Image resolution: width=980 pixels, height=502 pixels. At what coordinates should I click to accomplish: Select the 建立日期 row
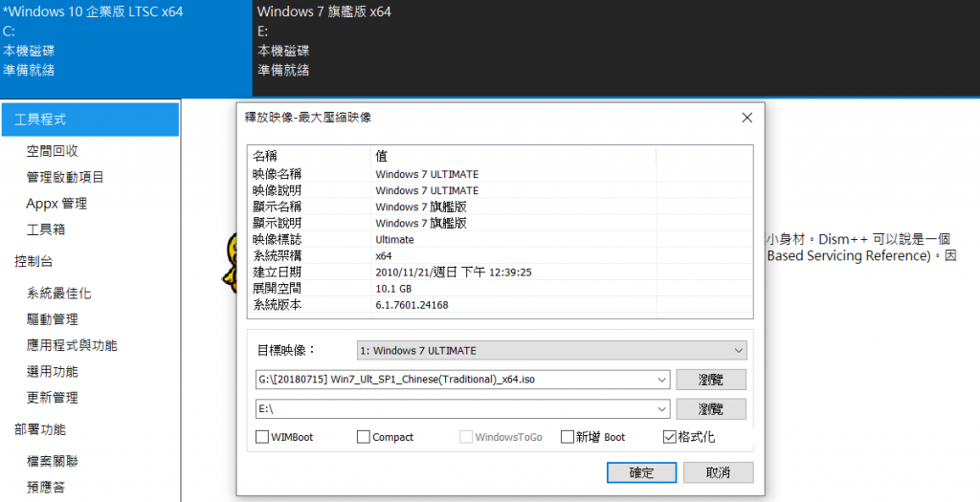point(500,273)
